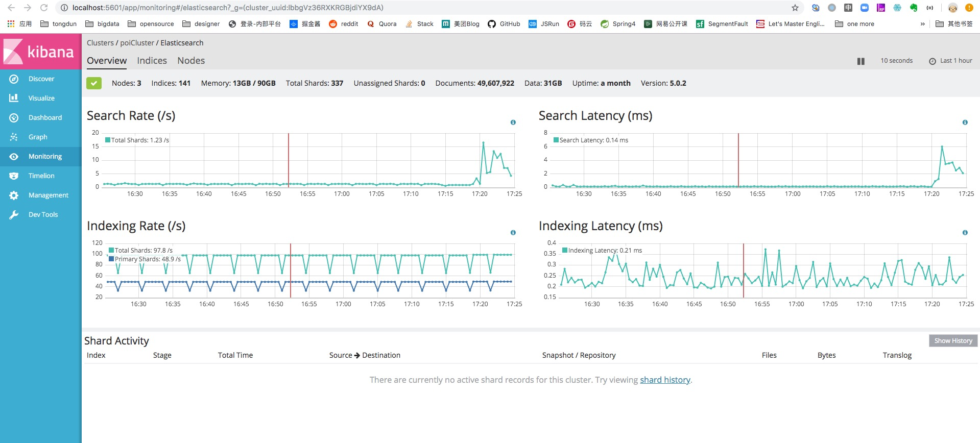Click the Show History button
Image resolution: width=980 pixels, height=443 pixels.
click(x=953, y=341)
